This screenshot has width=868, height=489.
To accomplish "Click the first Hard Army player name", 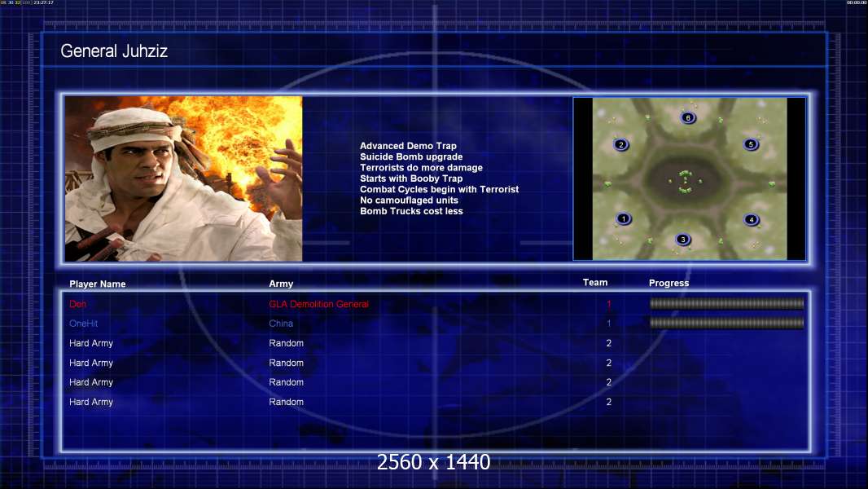I will (x=91, y=343).
